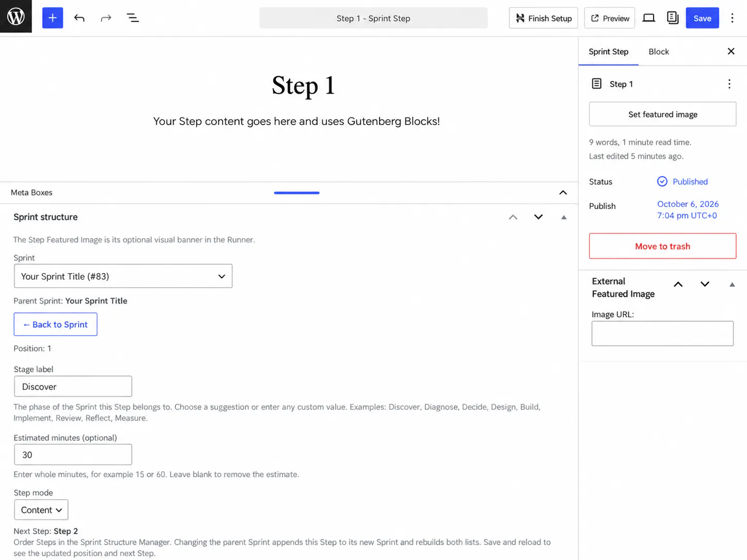Redo the last undone change
The image size is (747, 560).
point(106,18)
